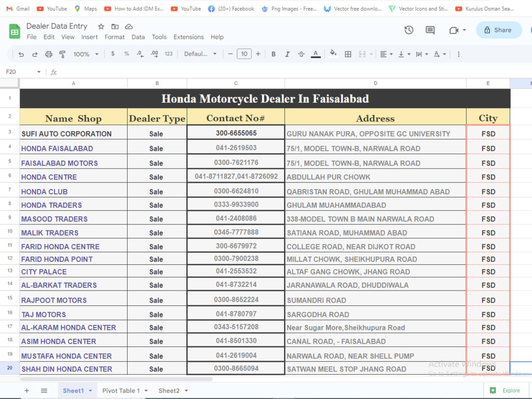Open the comments history icon
The height and width of the screenshot is (399, 532).
click(430, 30)
